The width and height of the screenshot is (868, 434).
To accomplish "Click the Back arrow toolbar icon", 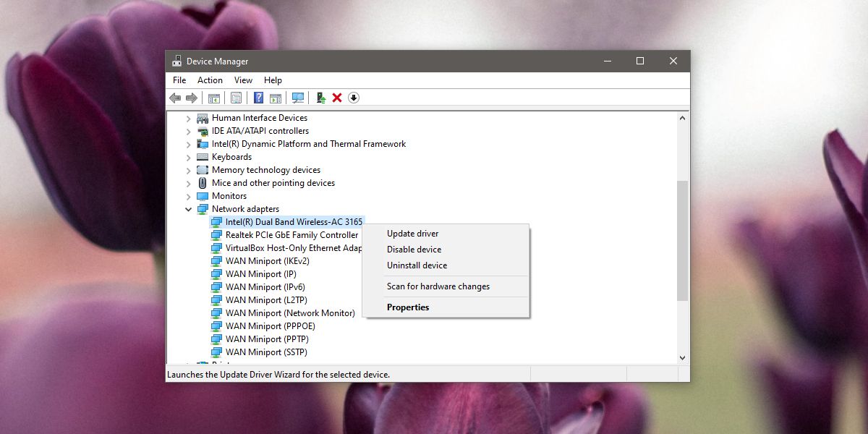I will [x=175, y=98].
